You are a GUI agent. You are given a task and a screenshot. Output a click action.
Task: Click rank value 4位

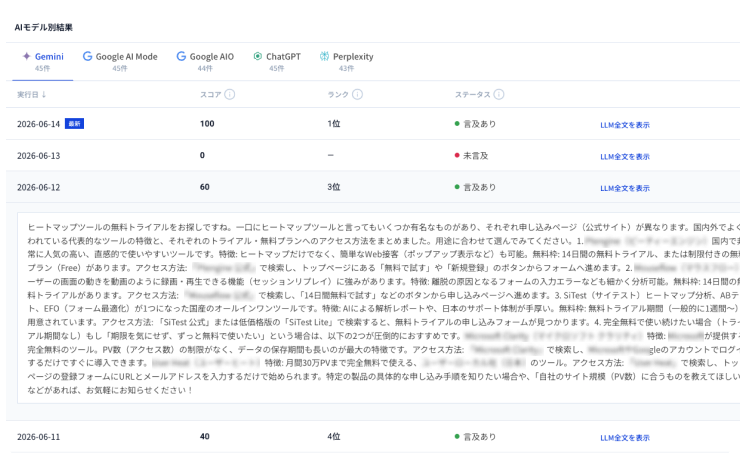[334, 437]
